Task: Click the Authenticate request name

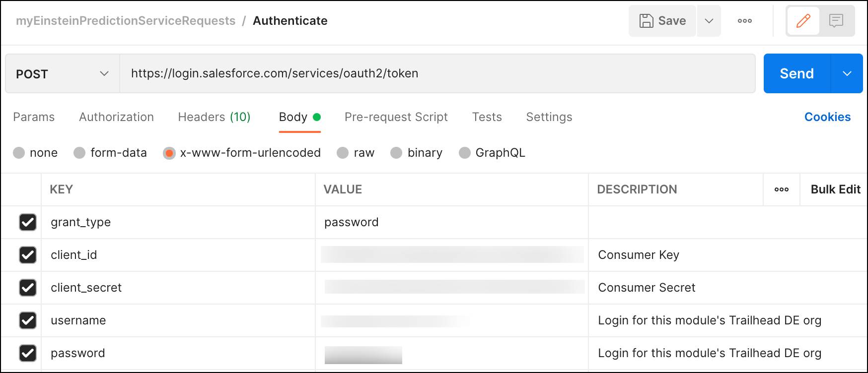Action: point(290,21)
